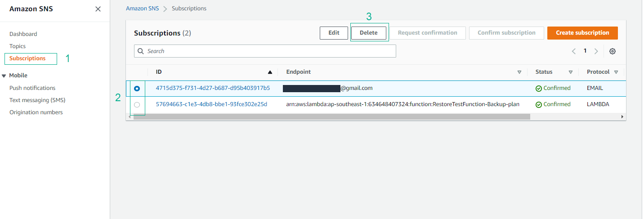Sort table by Status column arrow
The width and height of the screenshot is (644, 219).
click(570, 72)
